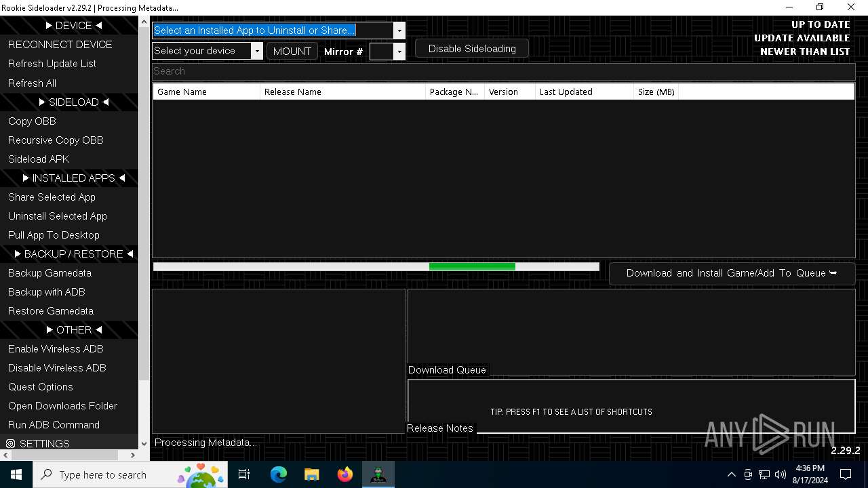
Task: Click Rookie Sideloader taskbar icon
Action: pyautogui.click(x=378, y=474)
